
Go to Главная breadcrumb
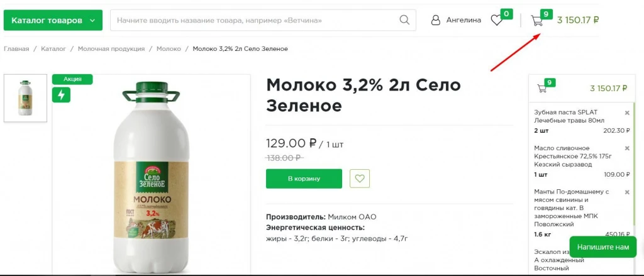pyautogui.click(x=16, y=48)
